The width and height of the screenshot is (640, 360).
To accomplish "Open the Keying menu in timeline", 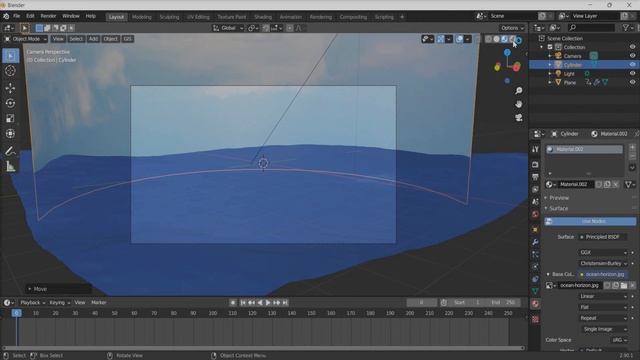I will point(59,303).
